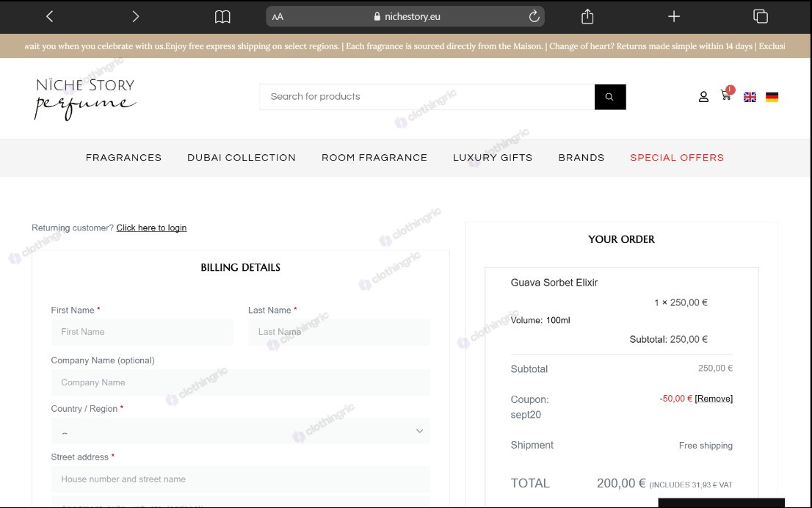Click the BILLING DETAILS heading
The image size is (812, 508).
240,268
